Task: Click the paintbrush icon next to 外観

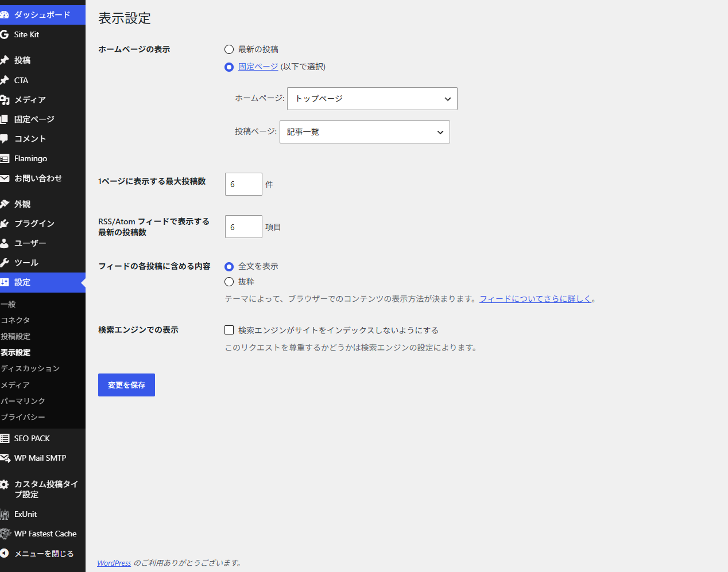Action: (4, 204)
